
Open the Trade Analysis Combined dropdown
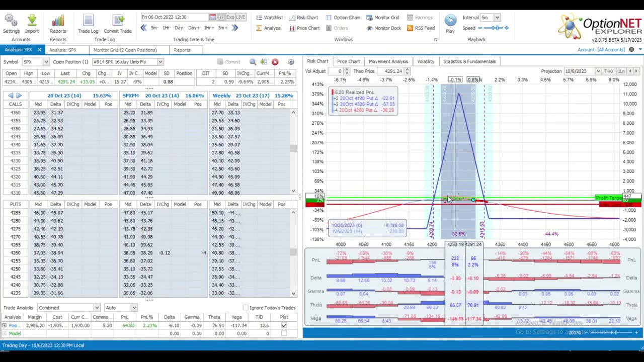[97, 308]
